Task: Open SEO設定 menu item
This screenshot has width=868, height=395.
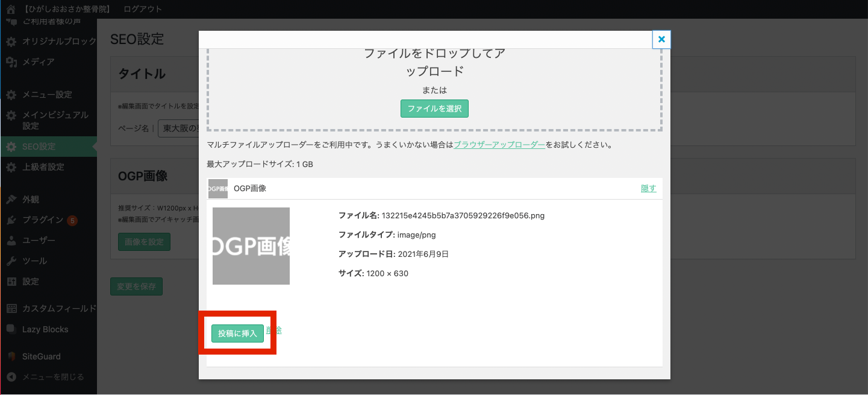Action: [x=39, y=147]
